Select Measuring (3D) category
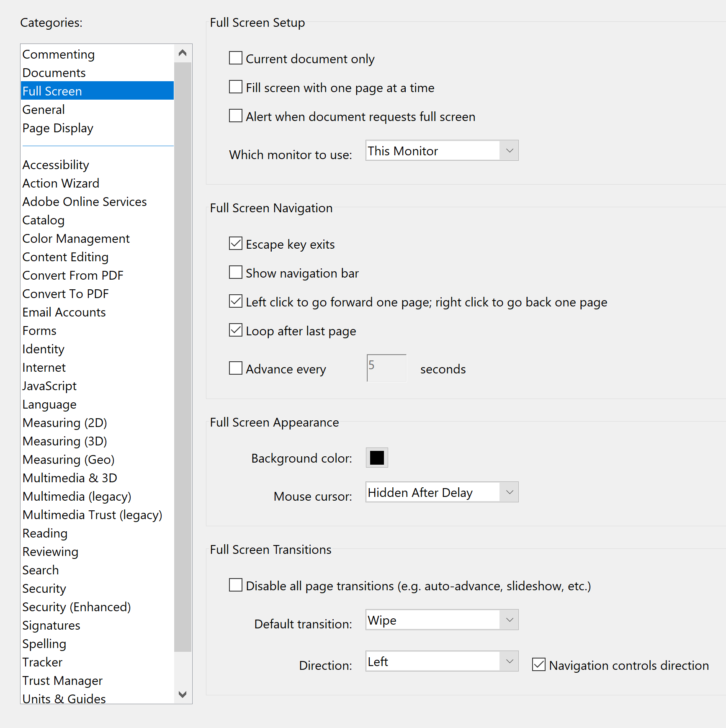 [x=97, y=441]
